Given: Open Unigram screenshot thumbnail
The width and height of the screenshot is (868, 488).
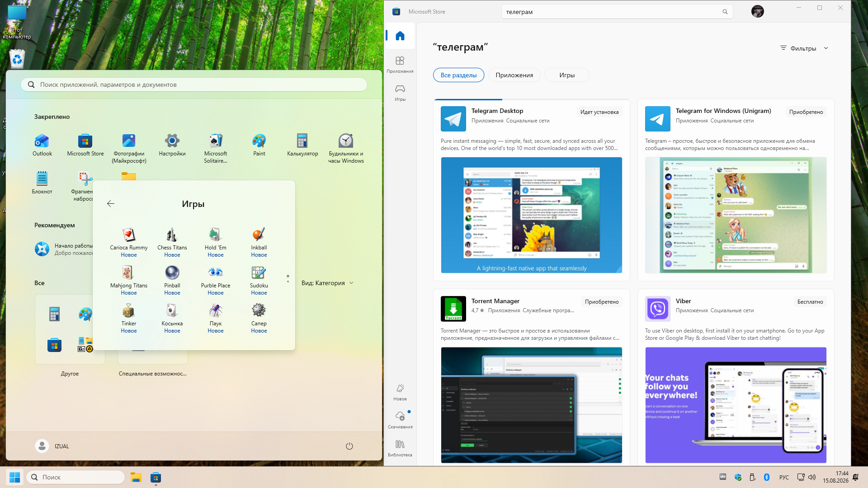Looking at the screenshot, I should pyautogui.click(x=736, y=215).
